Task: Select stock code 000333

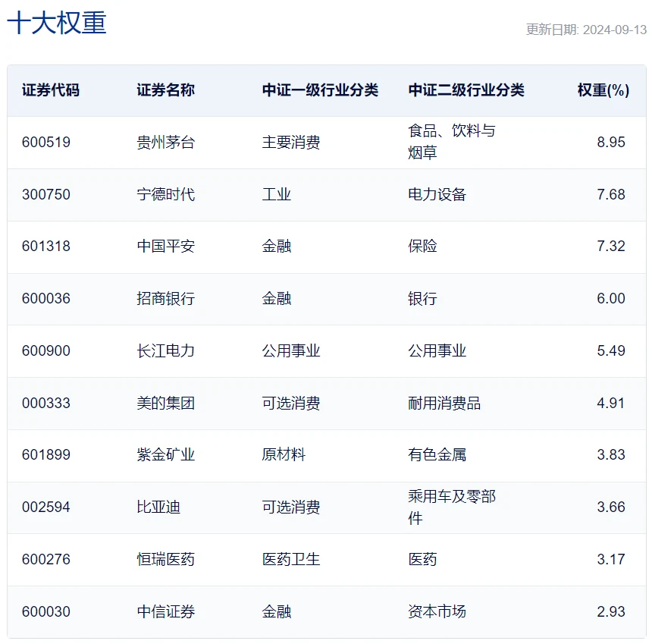Action: (x=46, y=403)
